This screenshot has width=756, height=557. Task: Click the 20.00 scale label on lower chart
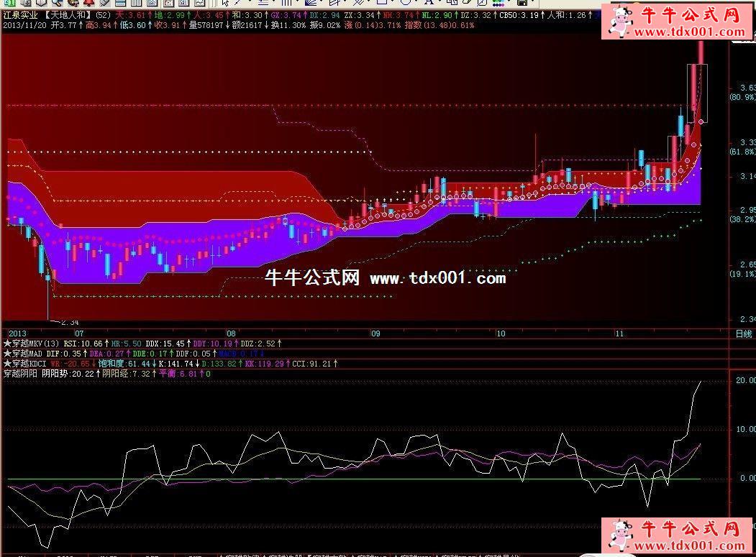(x=743, y=381)
